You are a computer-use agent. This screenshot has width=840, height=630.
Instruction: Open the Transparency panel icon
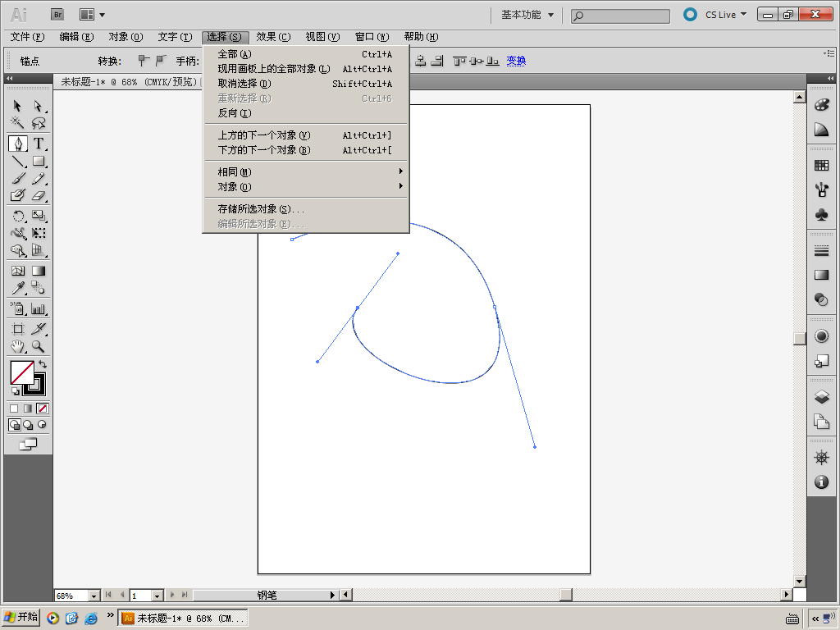pyautogui.click(x=821, y=299)
